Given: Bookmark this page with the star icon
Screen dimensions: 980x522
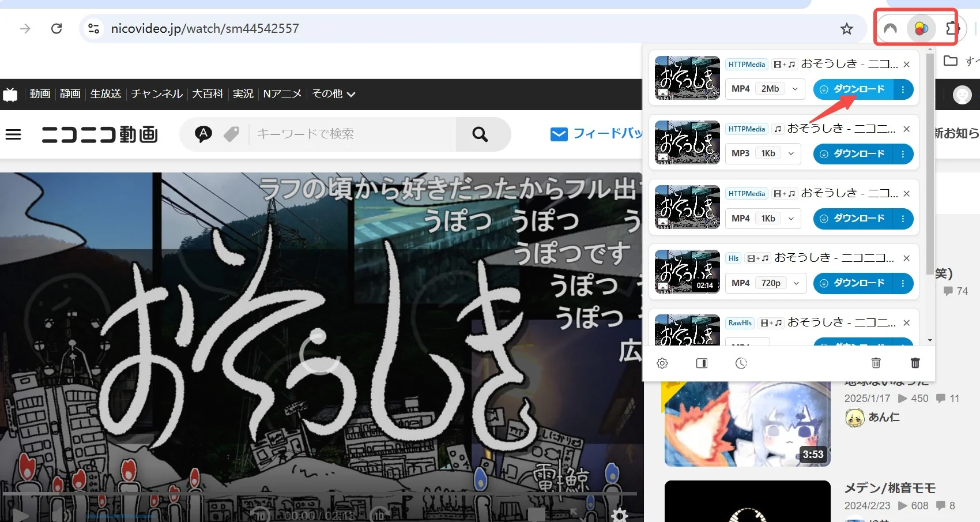Looking at the screenshot, I should coord(846,28).
